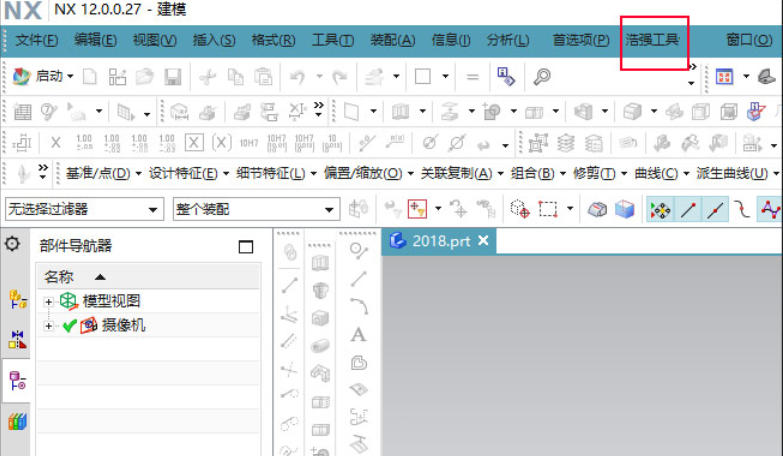Click the text 'A' tool in vertical toolbar

click(x=358, y=335)
